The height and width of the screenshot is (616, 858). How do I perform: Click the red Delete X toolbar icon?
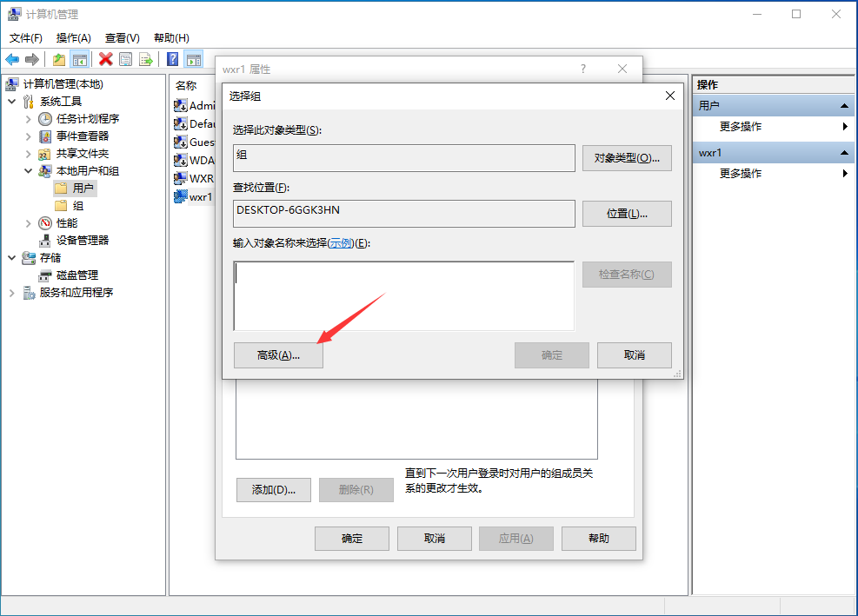pyautogui.click(x=106, y=59)
